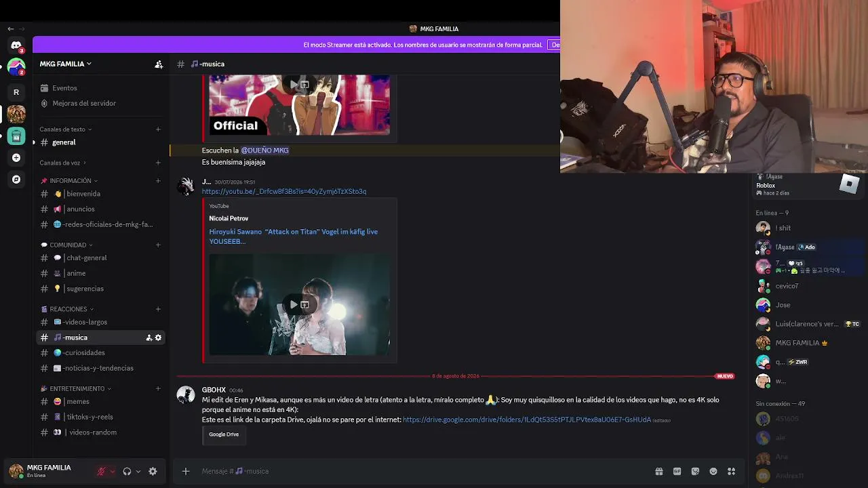
Task: Click the GBOHX username in chat
Action: tap(214, 390)
